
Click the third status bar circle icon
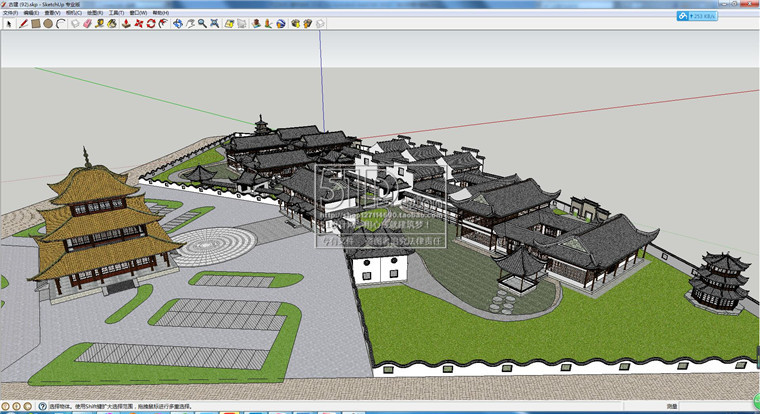coord(28,406)
